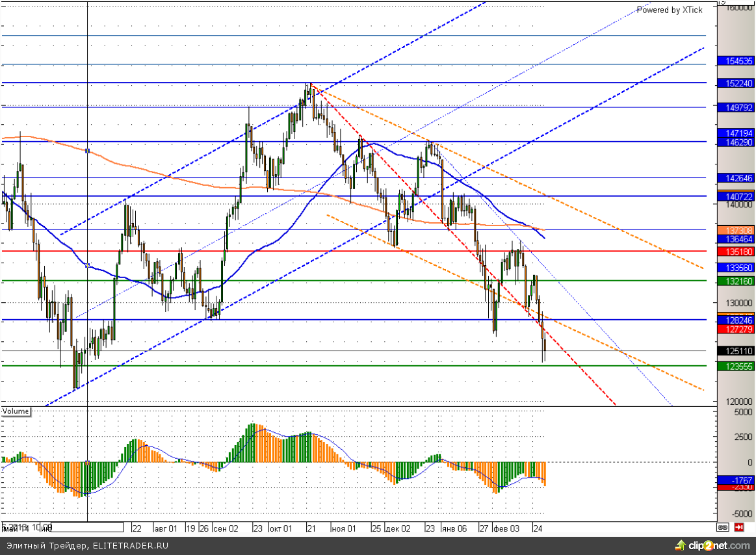Click the фев 03 date on time axis
The width and height of the screenshot is (756, 555).
[x=506, y=528]
